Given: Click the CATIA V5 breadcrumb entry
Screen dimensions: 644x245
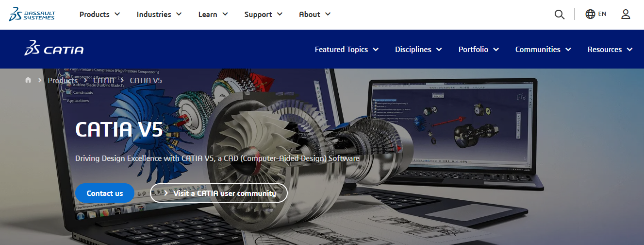Looking at the screenshot, I should click(146, 80).
